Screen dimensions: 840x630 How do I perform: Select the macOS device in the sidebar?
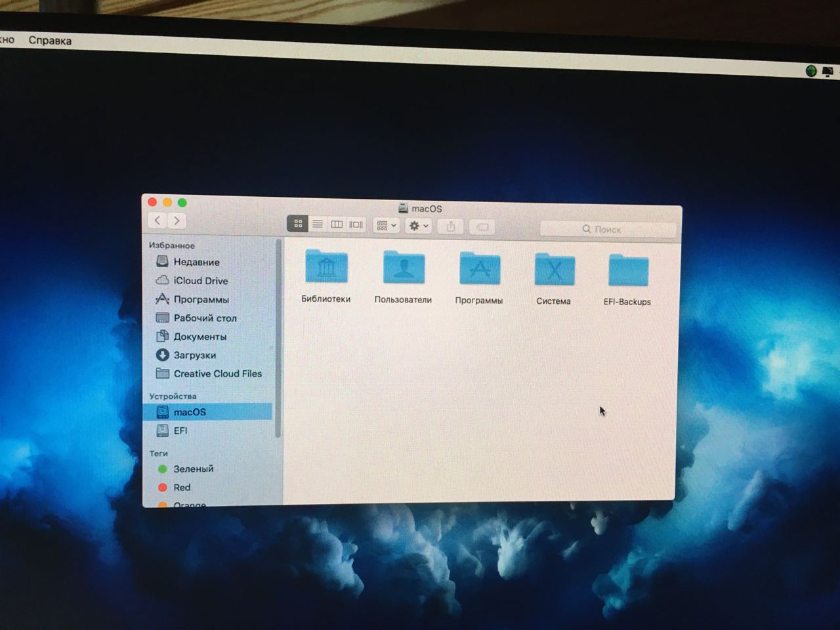(x=207, y=412)
